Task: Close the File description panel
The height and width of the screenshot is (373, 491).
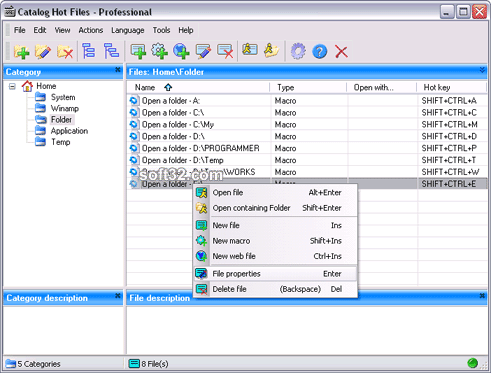Action: (482, 295)
